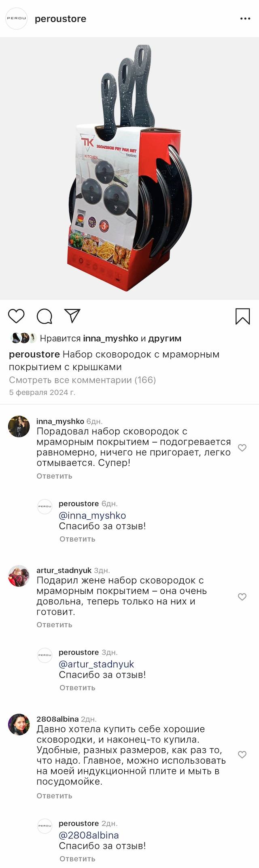Reply to artur_stadnyuk's comment
Viewport: 259px width, 868px height.
(x=54, y=625)
